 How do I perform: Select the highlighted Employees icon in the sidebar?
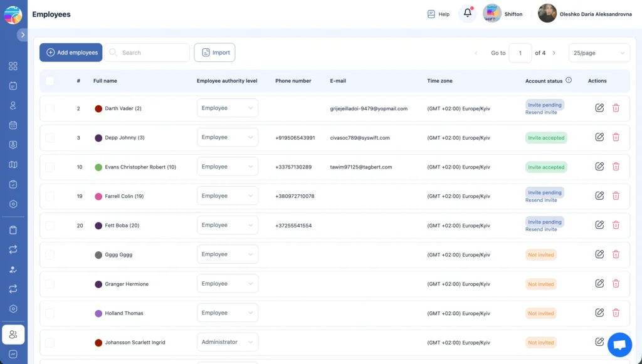pyautogui.click(x=13, y=334)
